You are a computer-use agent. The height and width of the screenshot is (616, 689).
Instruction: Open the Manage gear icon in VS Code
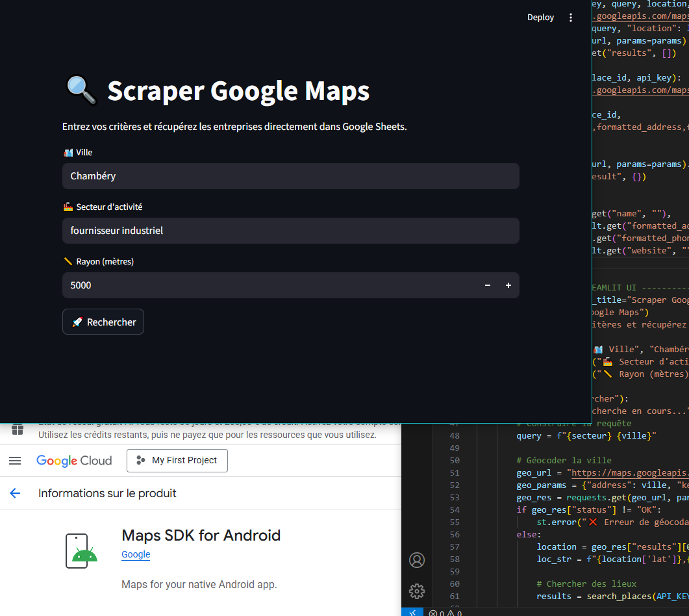pyautogui.click(x=416, y=591)
